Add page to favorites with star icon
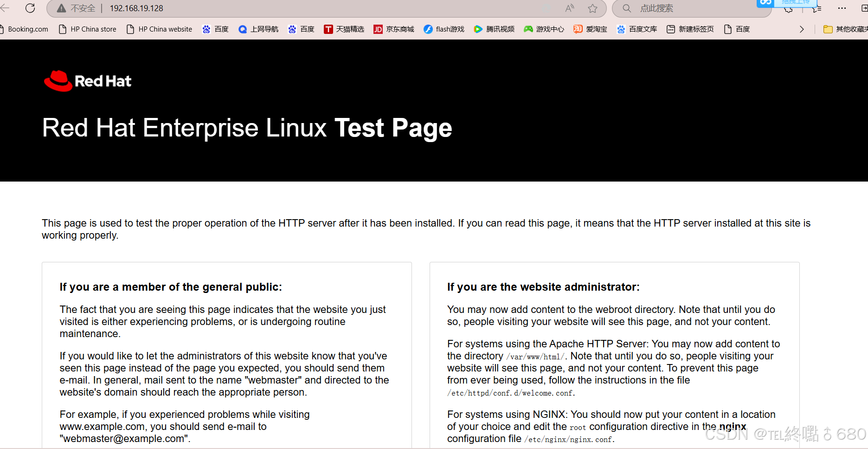 coord(592,8)
